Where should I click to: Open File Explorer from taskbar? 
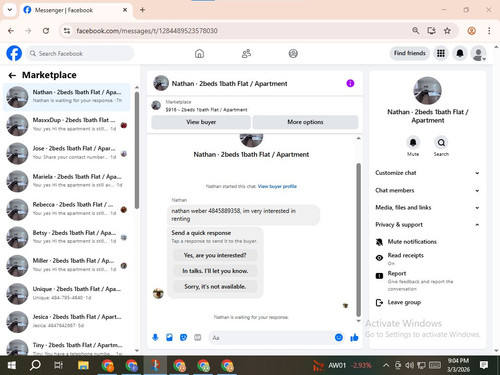(83, 365)
